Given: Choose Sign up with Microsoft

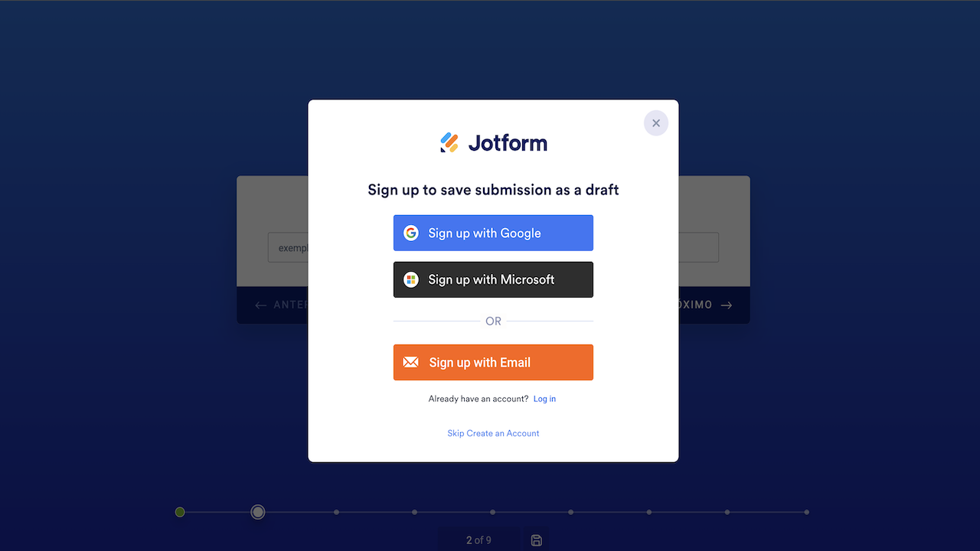Looking at the screenshot, I should pos(493,279).
